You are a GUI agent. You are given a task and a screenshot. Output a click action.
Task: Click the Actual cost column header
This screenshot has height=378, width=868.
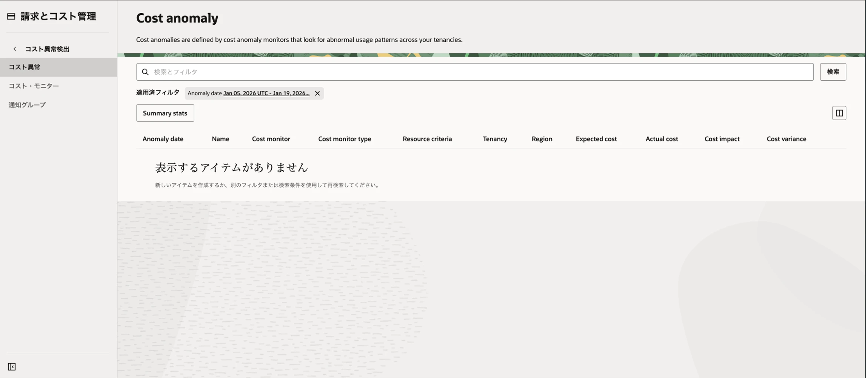[x=662, y=139]
